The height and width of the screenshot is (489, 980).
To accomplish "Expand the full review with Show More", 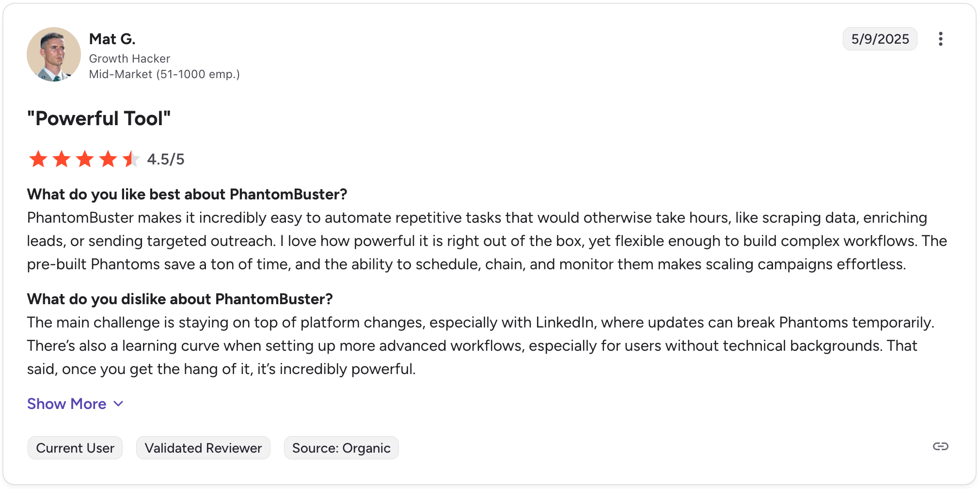I will [x=66, y=404].
